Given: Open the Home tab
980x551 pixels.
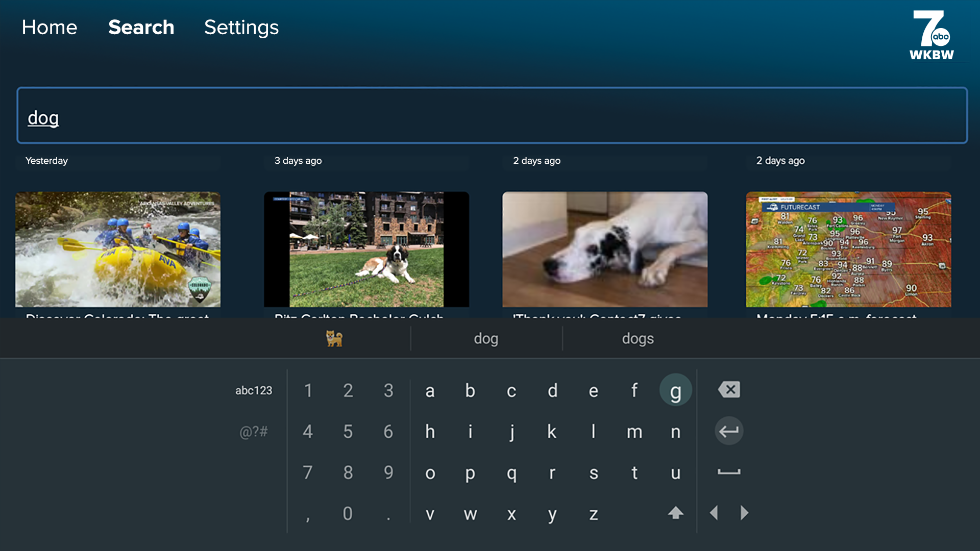Looking at the screenshot, I should (x=49, y=28).
